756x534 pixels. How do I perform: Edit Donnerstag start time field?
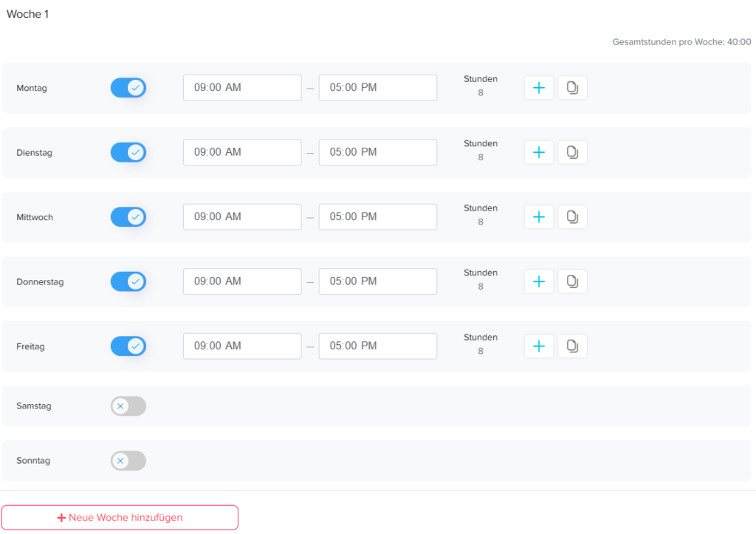click(242, 281)
